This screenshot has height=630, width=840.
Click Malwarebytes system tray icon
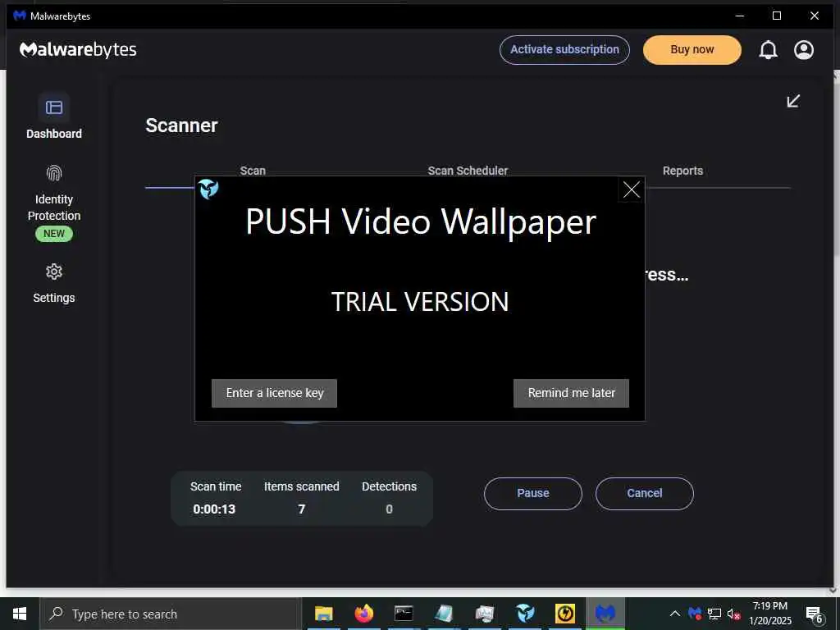coord(695,614)
